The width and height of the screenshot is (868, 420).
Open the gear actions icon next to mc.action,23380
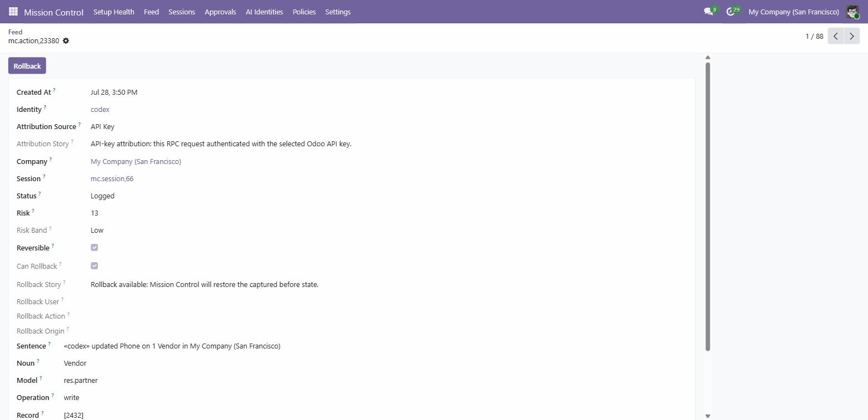(66, 40)
